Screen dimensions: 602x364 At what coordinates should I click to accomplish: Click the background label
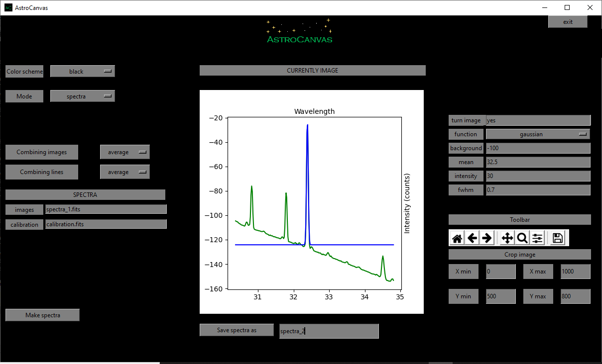coord(466,148)
